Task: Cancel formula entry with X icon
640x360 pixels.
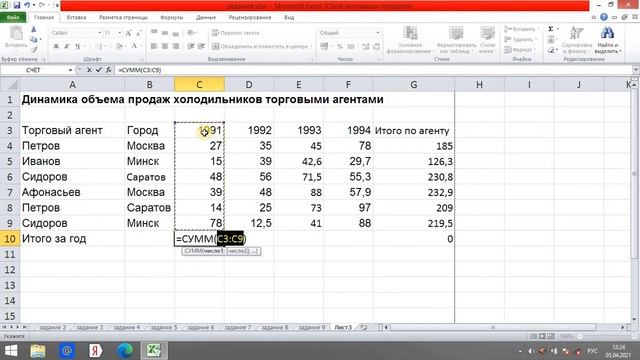Action: click(89, 70)
